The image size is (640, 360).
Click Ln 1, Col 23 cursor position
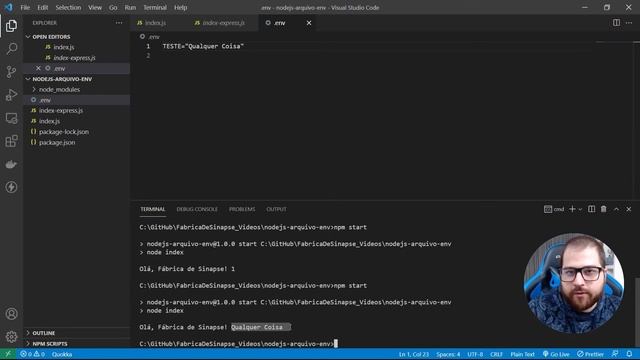(413, 354)
